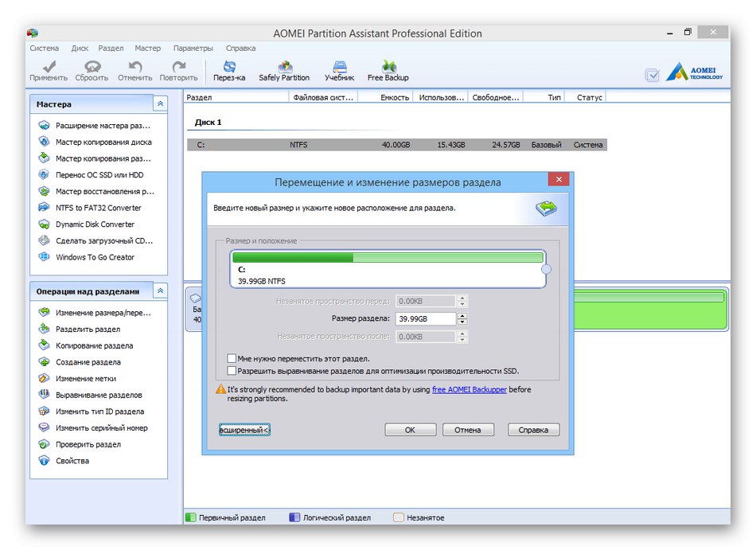The image size is (756, 550).
Task: Select Изменение метки operation
Action: (78, 378)
